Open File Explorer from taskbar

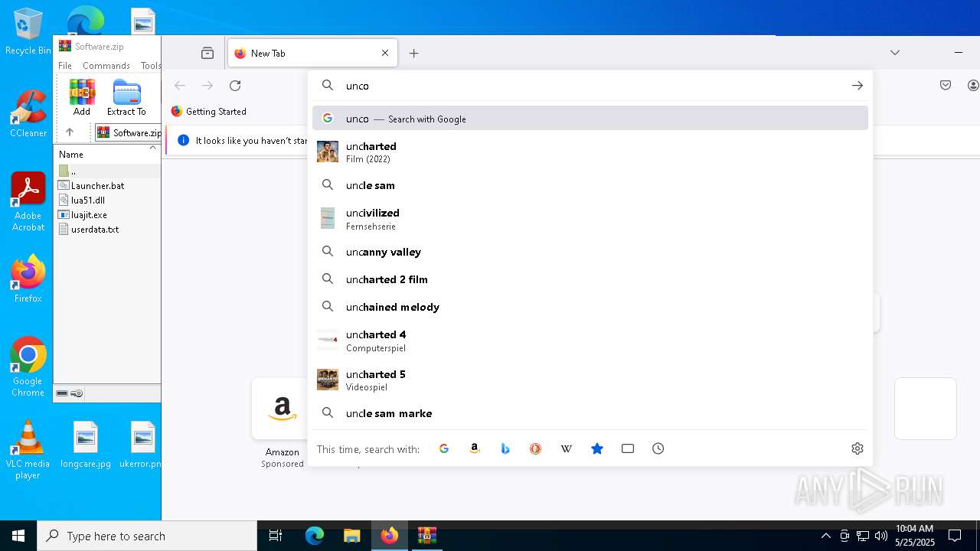[351, 536]
